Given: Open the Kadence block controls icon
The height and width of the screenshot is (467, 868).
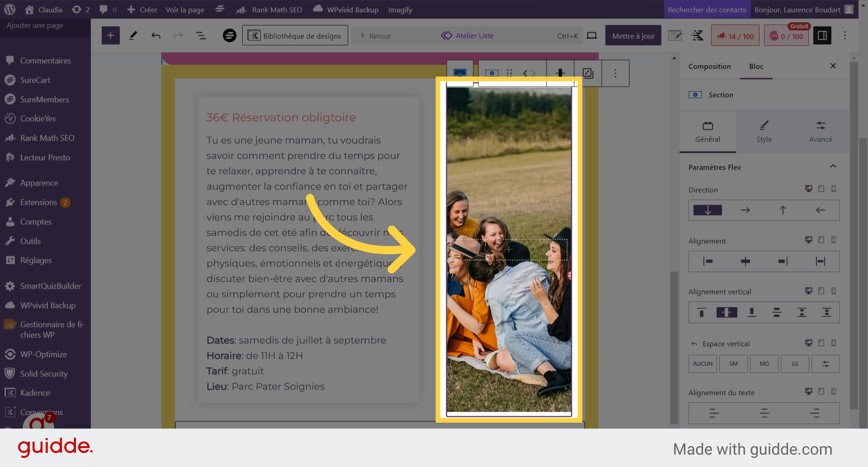Looking at the screenshot, I should coord(698,35).
